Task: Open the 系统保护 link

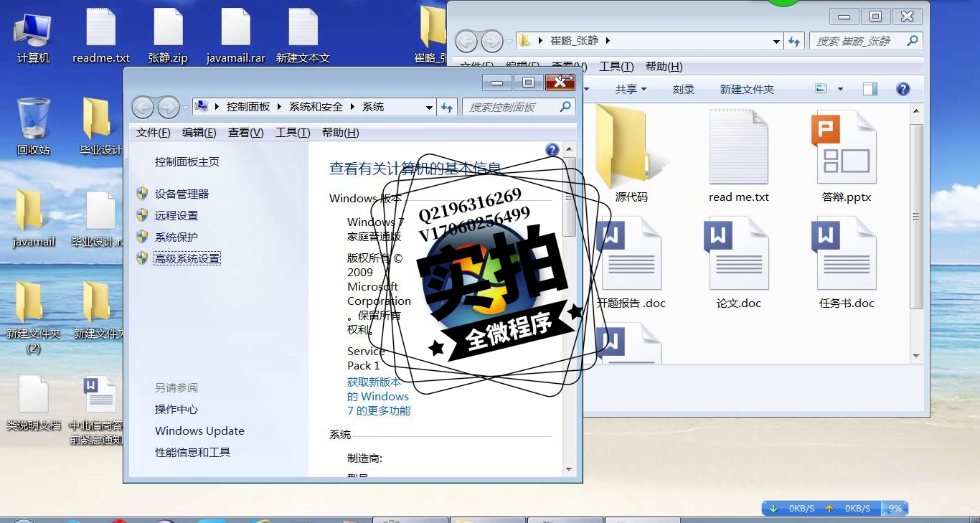Action: tap(176, 237)
